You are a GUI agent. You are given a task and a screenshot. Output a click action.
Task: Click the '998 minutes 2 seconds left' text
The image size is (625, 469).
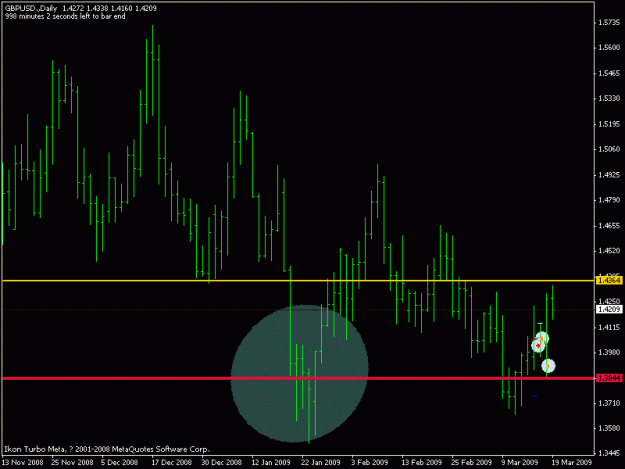pyautogui.click(x=65, y=16)
